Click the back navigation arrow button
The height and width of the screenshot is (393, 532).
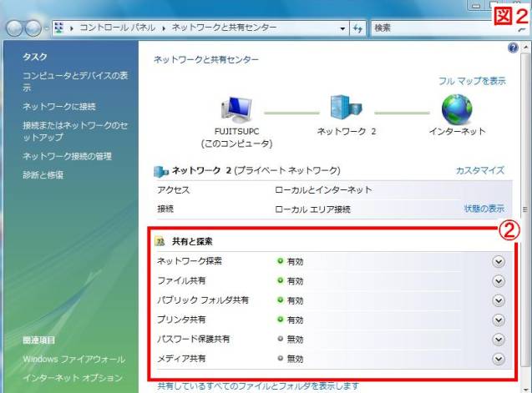point(14,28)
